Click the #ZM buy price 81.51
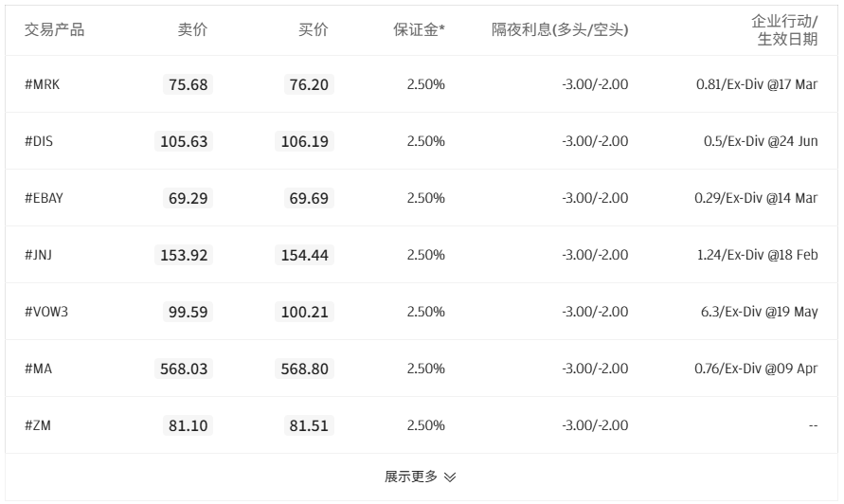The height and width of the screenshot is (504, 844). pyautogui.click(x=309, y=425)
